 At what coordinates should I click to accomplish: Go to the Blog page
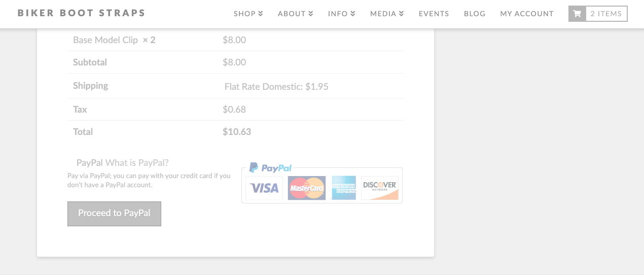tap(475, 14)
